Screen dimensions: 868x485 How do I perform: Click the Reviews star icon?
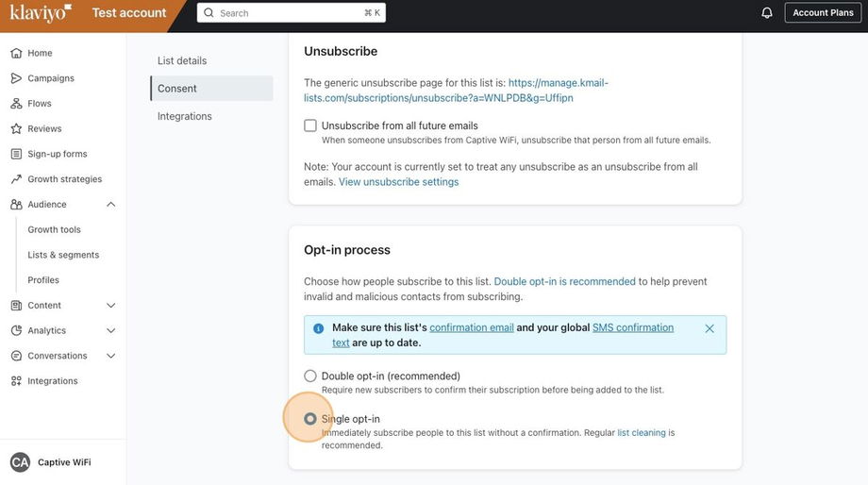point(16,128)
